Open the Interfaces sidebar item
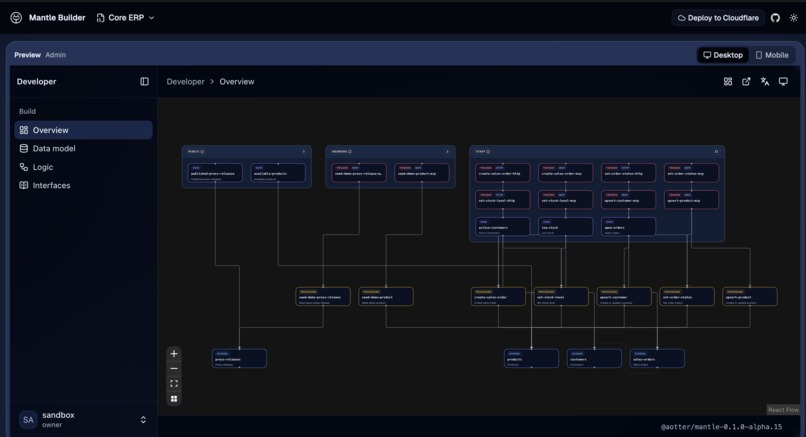The image size is (806, 437). click(x=83, y=185)
